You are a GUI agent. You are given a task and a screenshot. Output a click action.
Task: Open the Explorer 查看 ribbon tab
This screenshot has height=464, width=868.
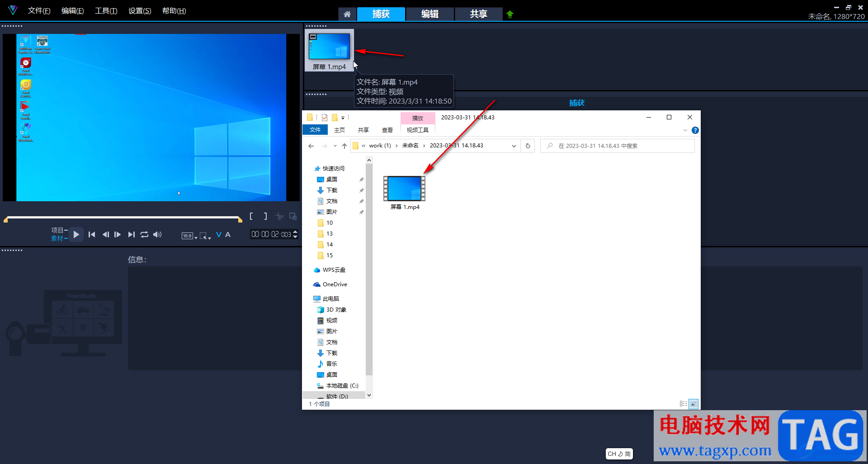[387, 130]
